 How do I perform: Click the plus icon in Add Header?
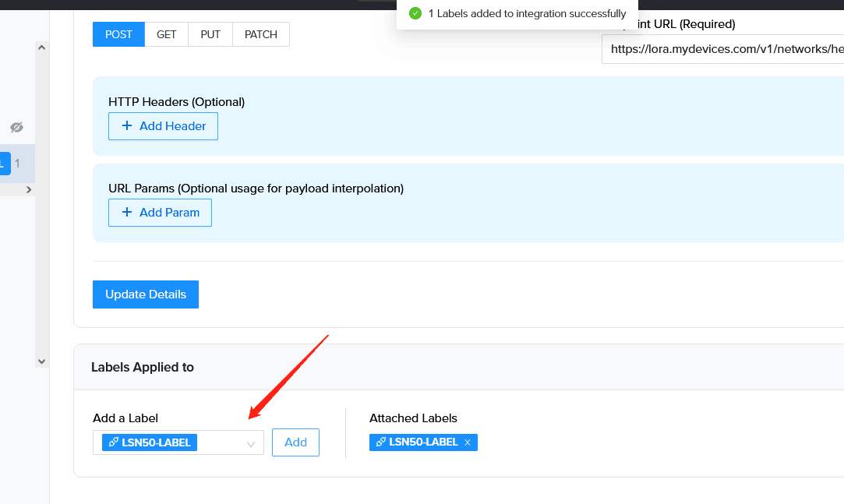pyautogui.click(x=127, y=125)
